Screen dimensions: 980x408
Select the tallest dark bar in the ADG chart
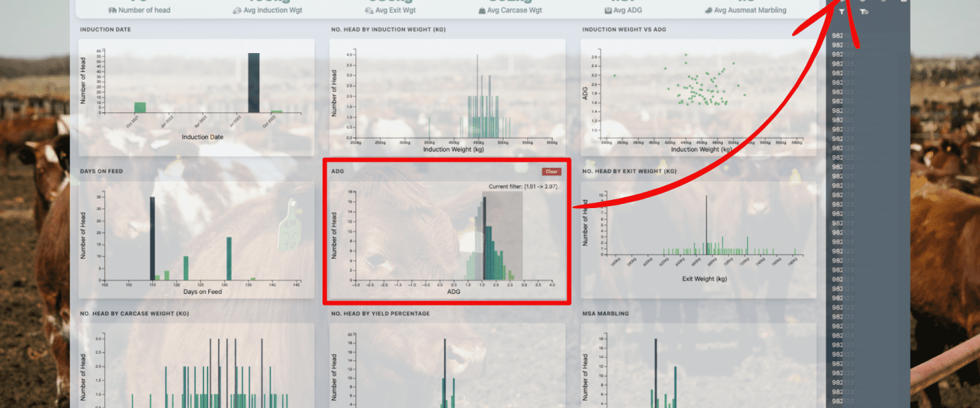pyautogui.click(x=485, y=238)
